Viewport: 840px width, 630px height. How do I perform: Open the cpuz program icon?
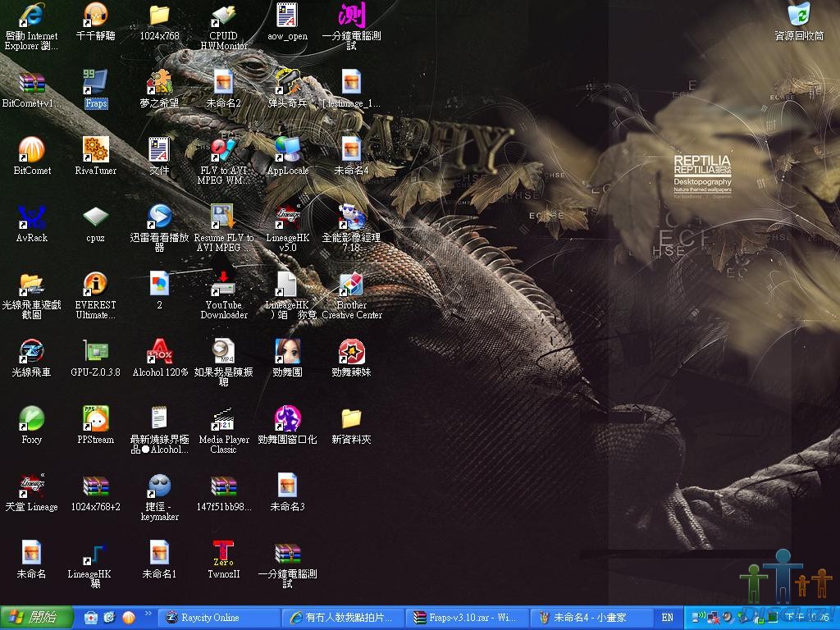[x=95, y=217]
